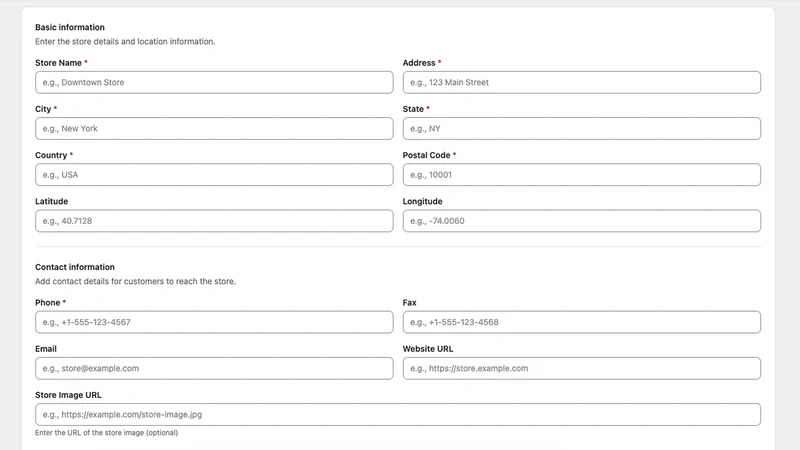
Task: Activate the Country input field
Action: 214,174
